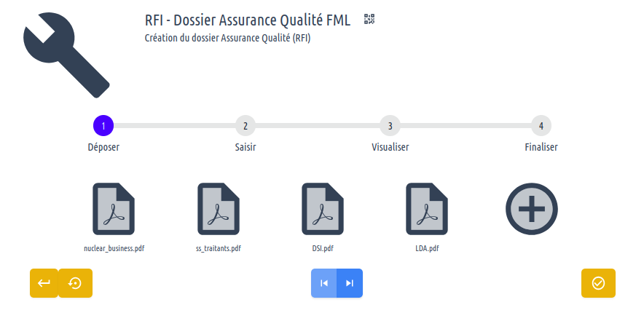Screen dimensions: 644x321
Task: Click the large wrench icon
Action: [x=66, y=55]
